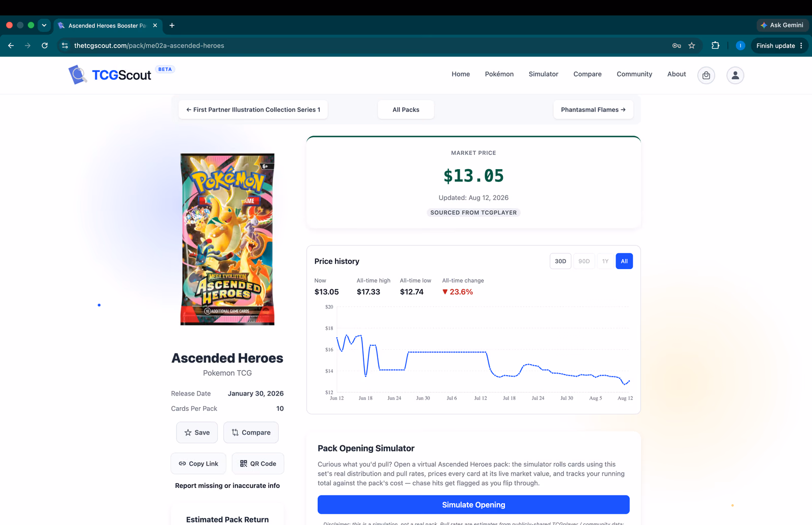812x525 pixels.
Task: Expand the tab search dropdown arrow
Action: point(44,25)
